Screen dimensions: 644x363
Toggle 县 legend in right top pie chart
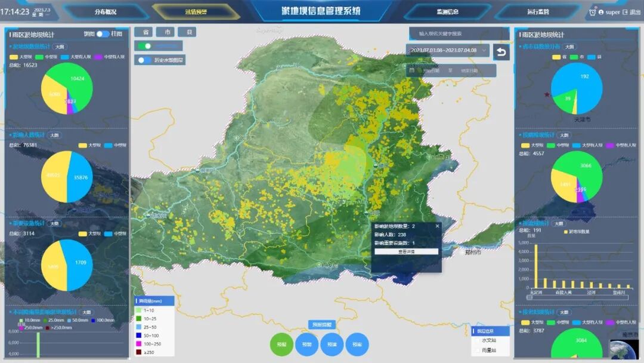(x=594, y=57)
